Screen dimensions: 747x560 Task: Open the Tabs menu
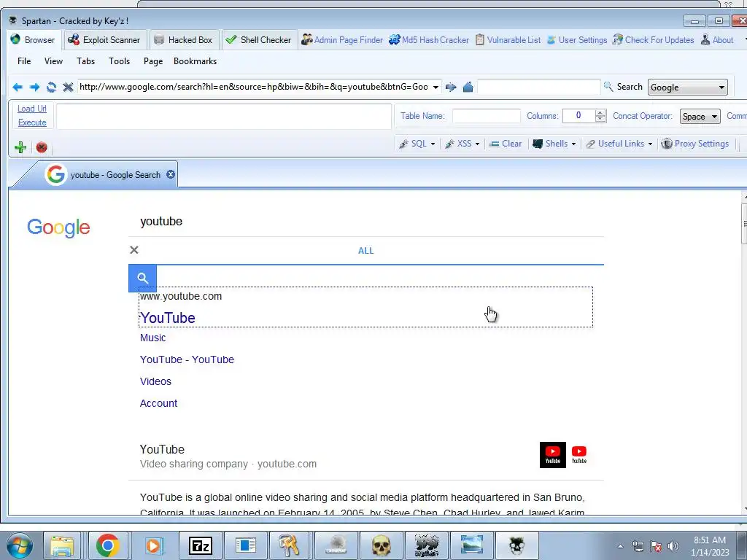[86, 61]
